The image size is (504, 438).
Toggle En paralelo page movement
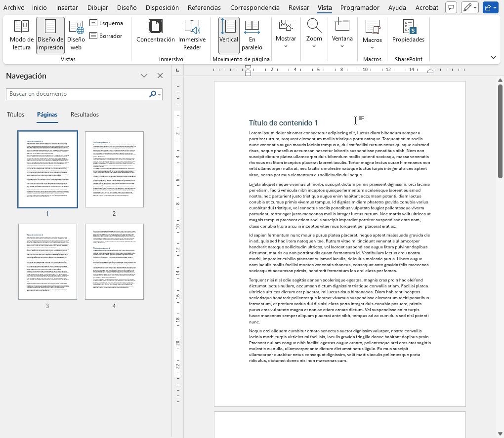(252, 36)
